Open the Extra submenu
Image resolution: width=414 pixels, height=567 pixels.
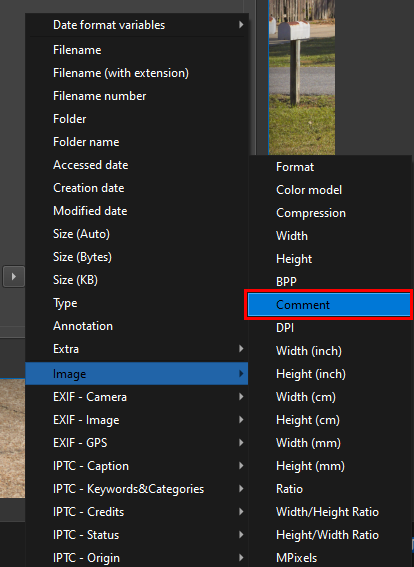(x=137, y=349)
